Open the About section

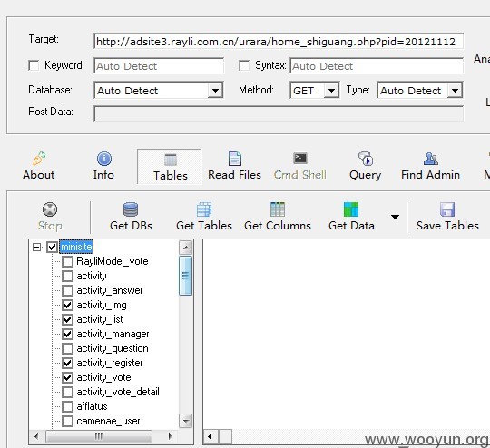38,166
